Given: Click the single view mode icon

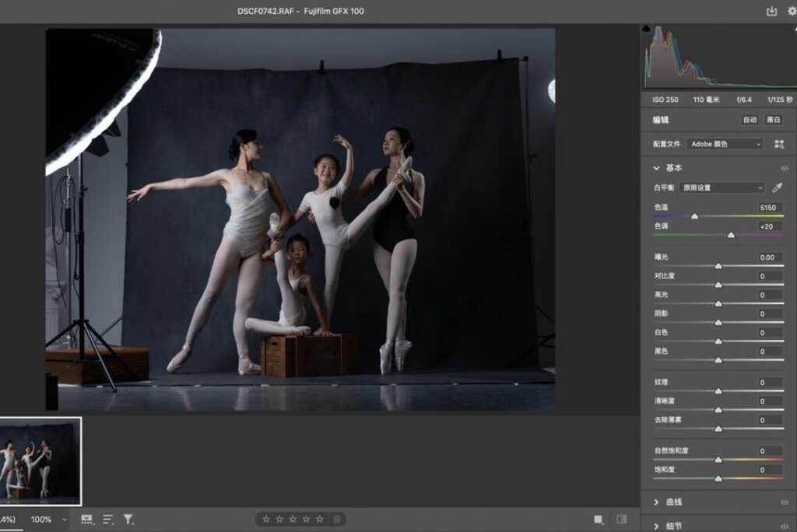Looking at the screenshot, I should (x=599, y=519).
